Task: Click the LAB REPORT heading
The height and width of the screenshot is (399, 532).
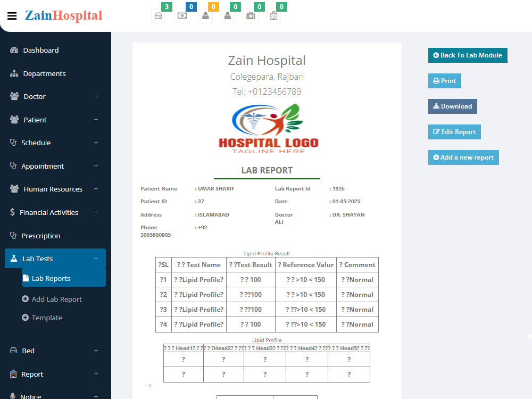Action: [x=267, y=170]
